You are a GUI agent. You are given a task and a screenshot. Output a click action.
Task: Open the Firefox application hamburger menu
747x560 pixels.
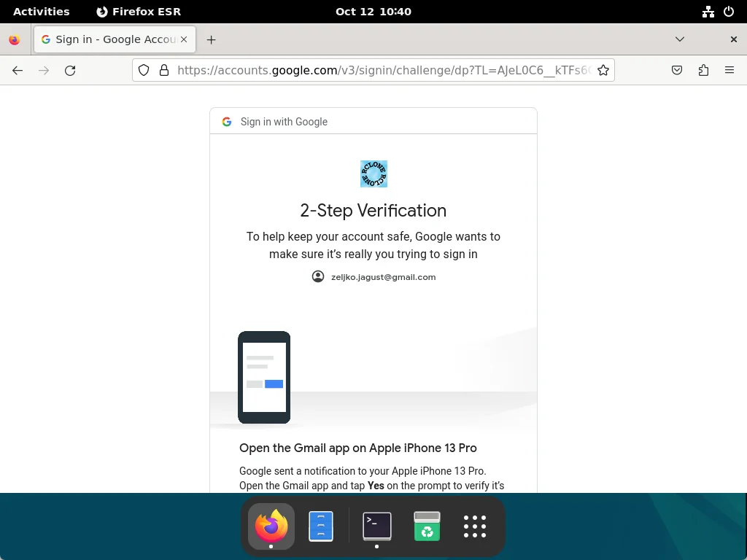[729, 71]
